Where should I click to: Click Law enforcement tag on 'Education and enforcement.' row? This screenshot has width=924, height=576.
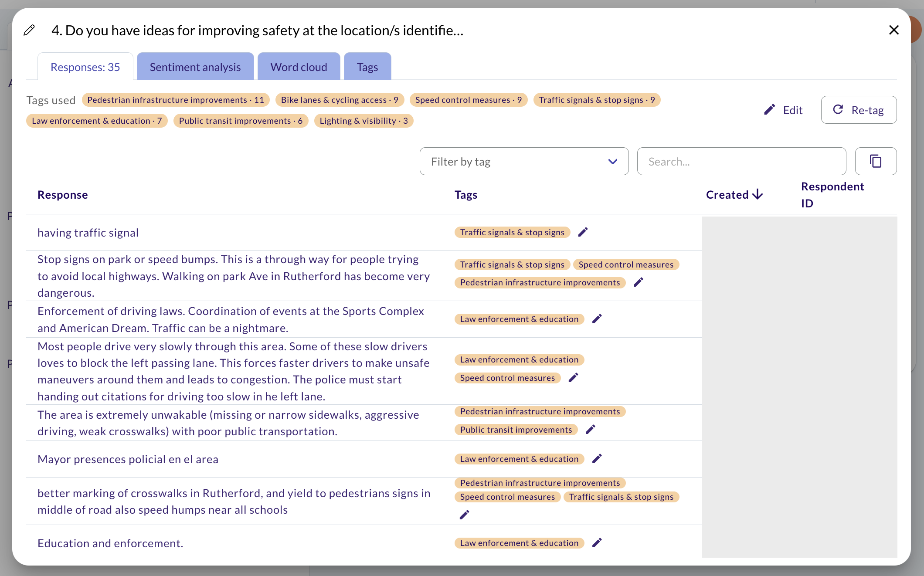[x=519, y=543]
